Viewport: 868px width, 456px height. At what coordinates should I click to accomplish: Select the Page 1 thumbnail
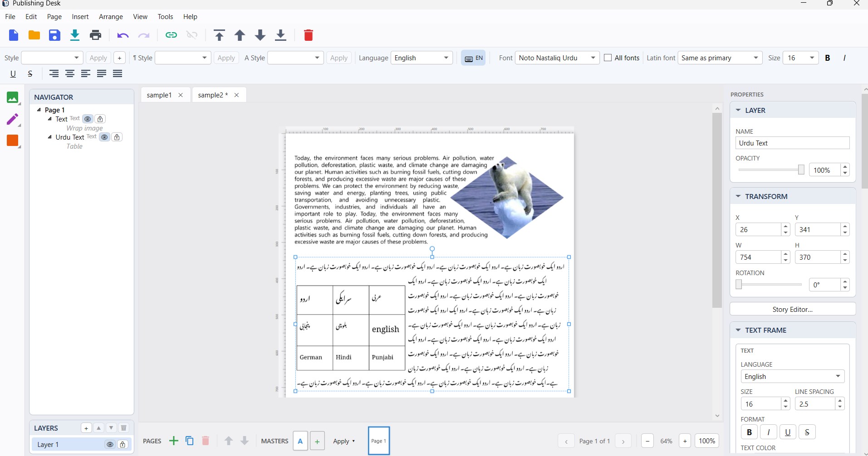(x=379, y=441)
